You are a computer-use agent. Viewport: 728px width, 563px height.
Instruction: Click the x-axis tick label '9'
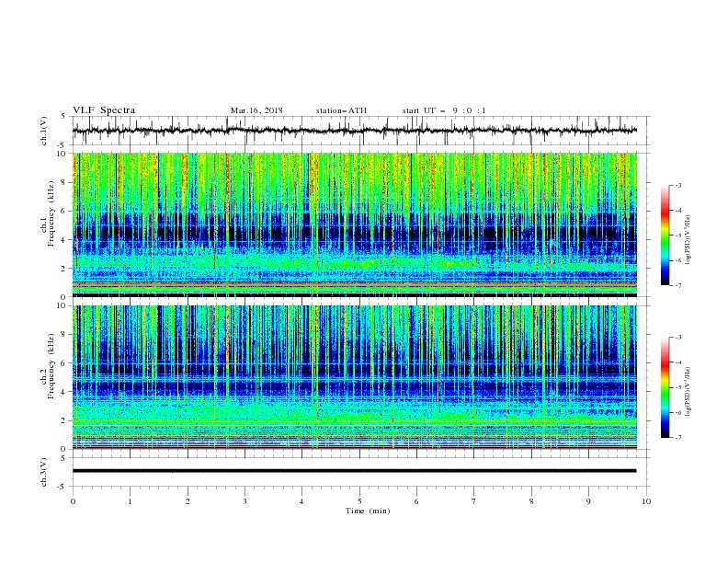(x=588, y=501)
